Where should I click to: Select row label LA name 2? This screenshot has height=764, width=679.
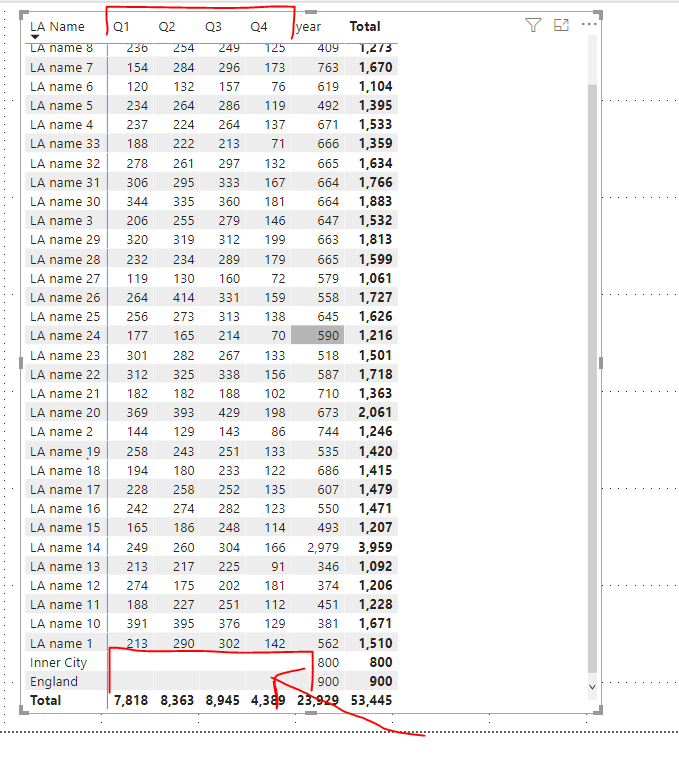61,431
